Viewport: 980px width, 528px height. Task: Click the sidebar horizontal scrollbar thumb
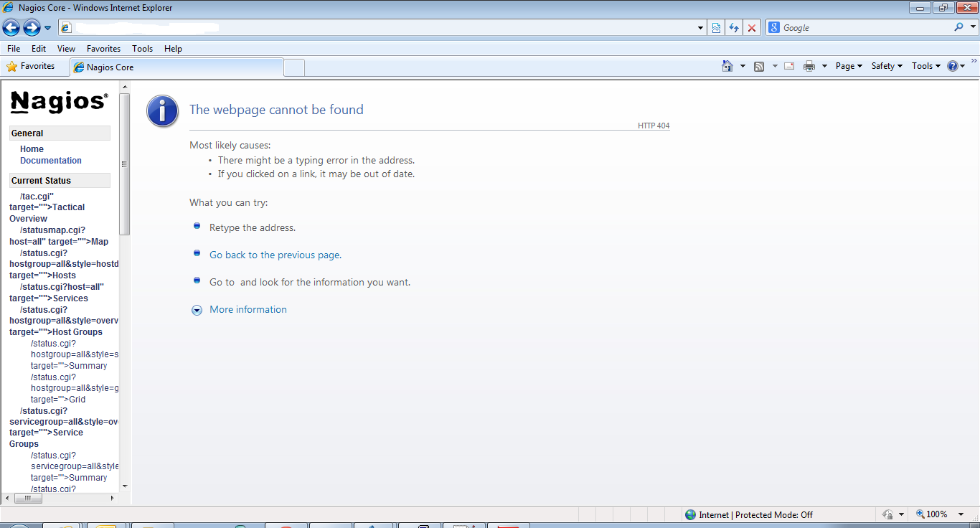[x=29, y=498]
